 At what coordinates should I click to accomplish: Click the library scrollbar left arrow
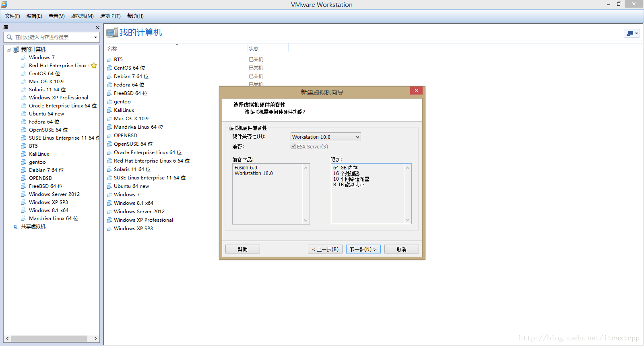(7, 339)
